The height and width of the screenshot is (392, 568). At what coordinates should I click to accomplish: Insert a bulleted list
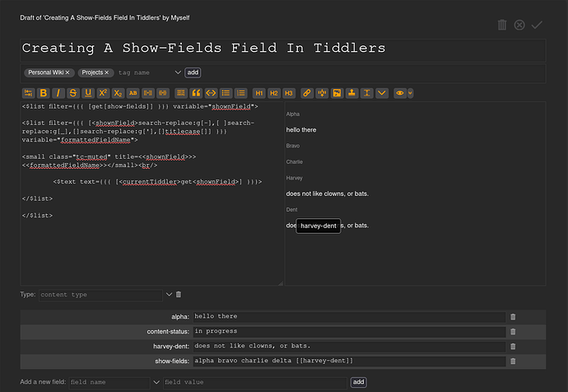(x=226, y=93)
